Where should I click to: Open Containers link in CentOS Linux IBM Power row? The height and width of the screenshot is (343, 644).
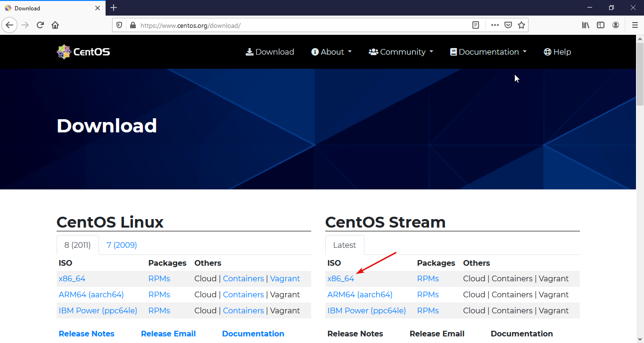coord(243,310)
